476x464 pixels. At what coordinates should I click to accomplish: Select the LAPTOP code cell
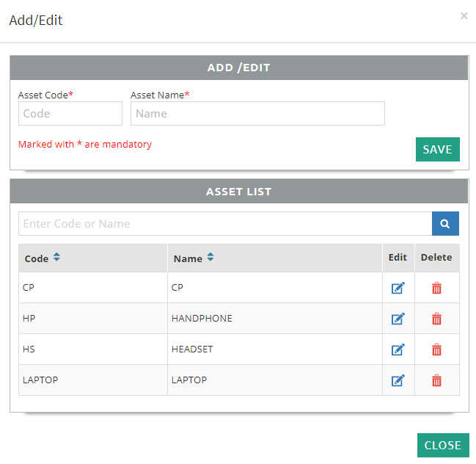(x=40, y=380)
